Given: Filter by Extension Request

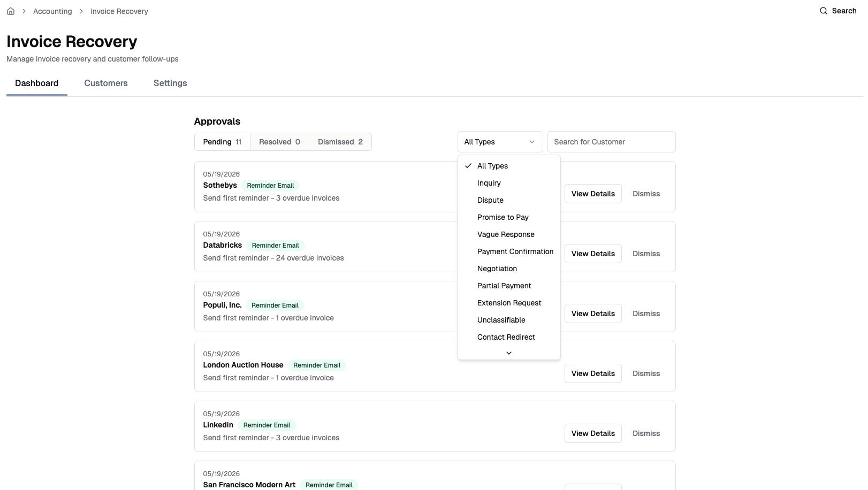Looking at the screenshot, I should [x=509, y=303].
